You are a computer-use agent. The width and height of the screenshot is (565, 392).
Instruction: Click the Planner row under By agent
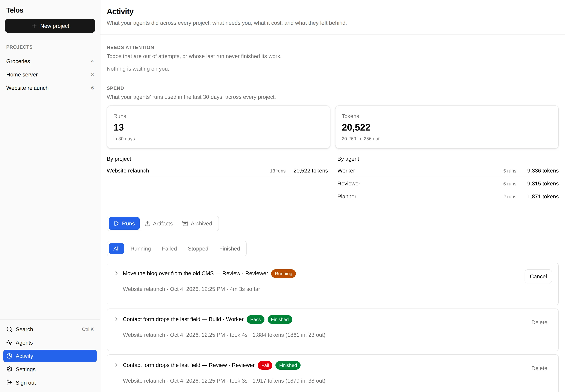tap(448, 197)
